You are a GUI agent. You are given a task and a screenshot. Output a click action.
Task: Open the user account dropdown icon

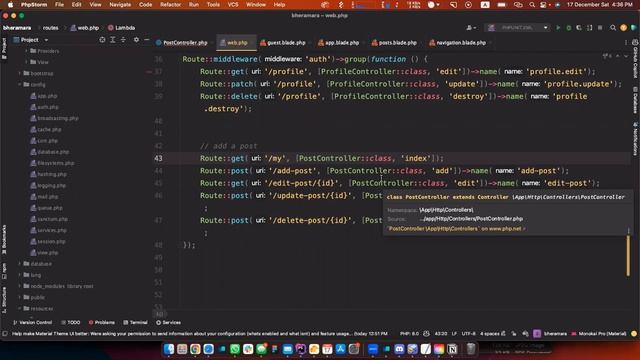(x=471, y=28)
